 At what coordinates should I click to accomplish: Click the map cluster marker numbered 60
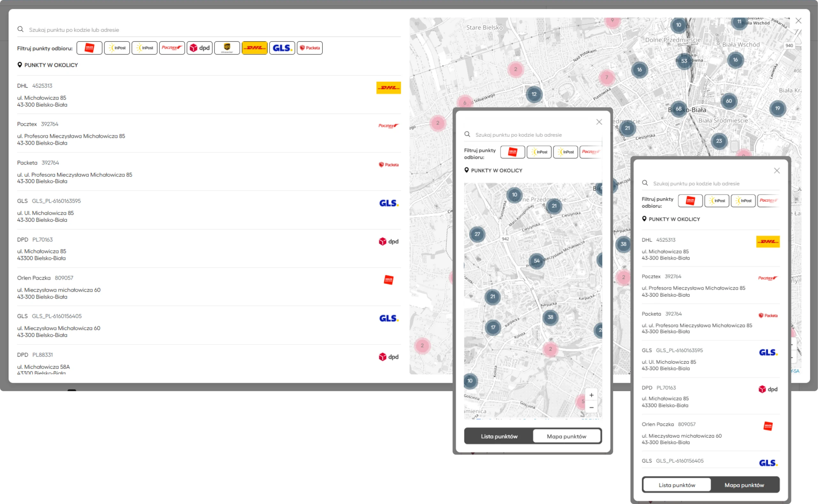[x=729, y=101]
